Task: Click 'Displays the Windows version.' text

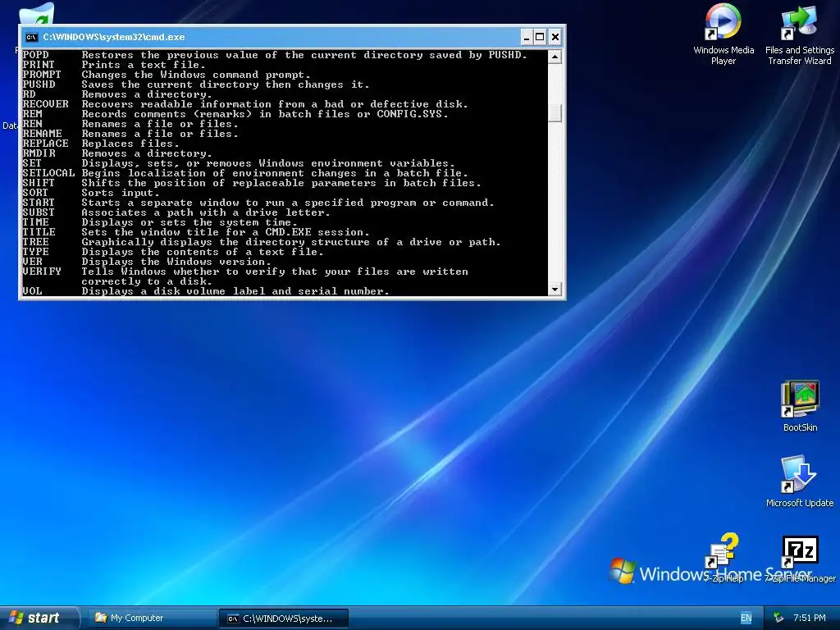Action: 176,262
